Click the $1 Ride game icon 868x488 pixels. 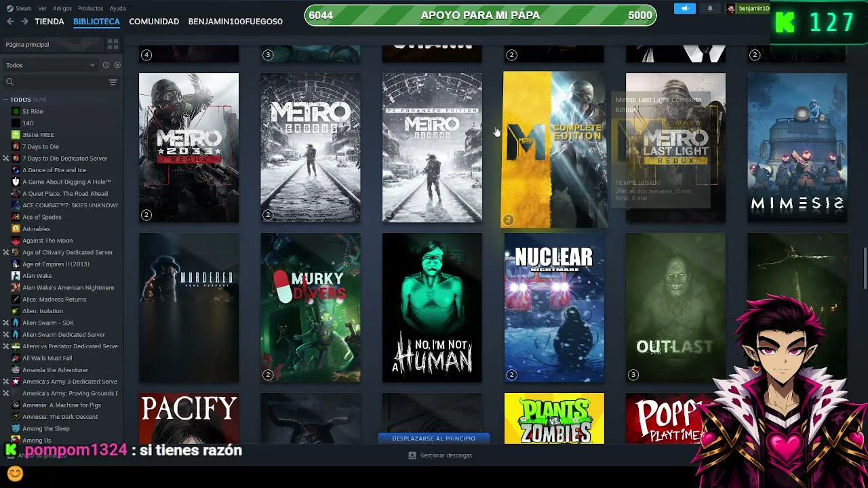tap(16, 111)
